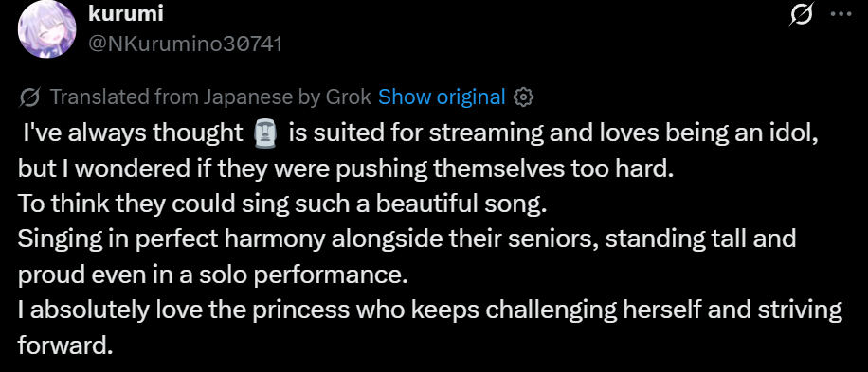Open kurumi's profile avatar picture
Image resolution: width=868 pixels, height=372 pixels.
click(46, 28)
